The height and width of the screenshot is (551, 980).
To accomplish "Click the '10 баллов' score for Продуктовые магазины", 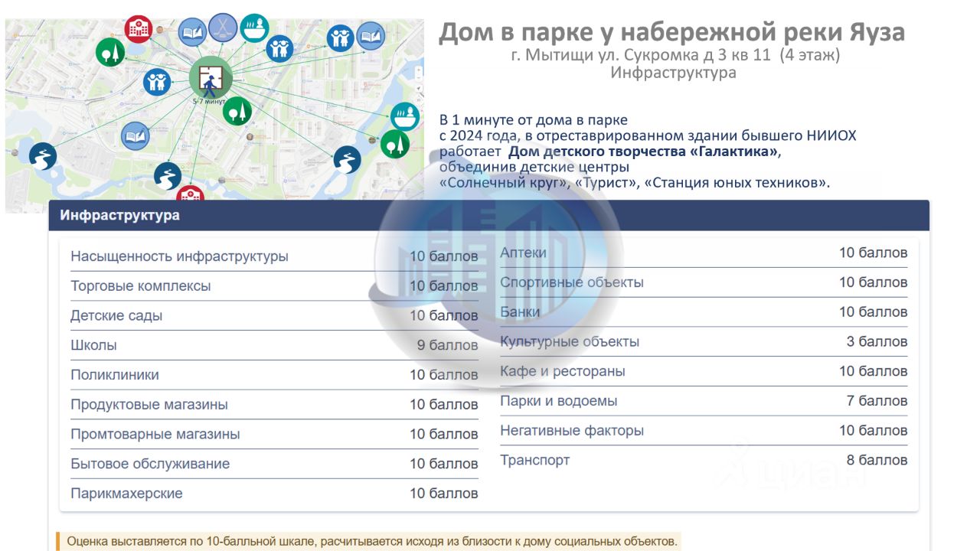I will coord(444,404).
